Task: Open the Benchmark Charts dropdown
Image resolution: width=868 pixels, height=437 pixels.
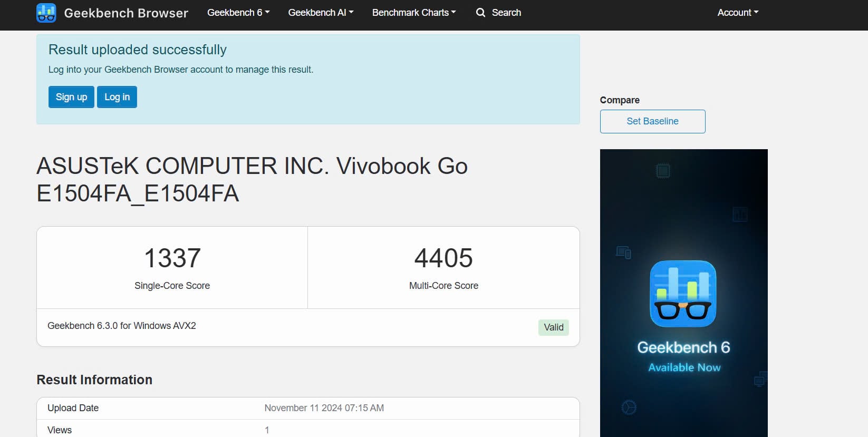Action: click(414, 13)
